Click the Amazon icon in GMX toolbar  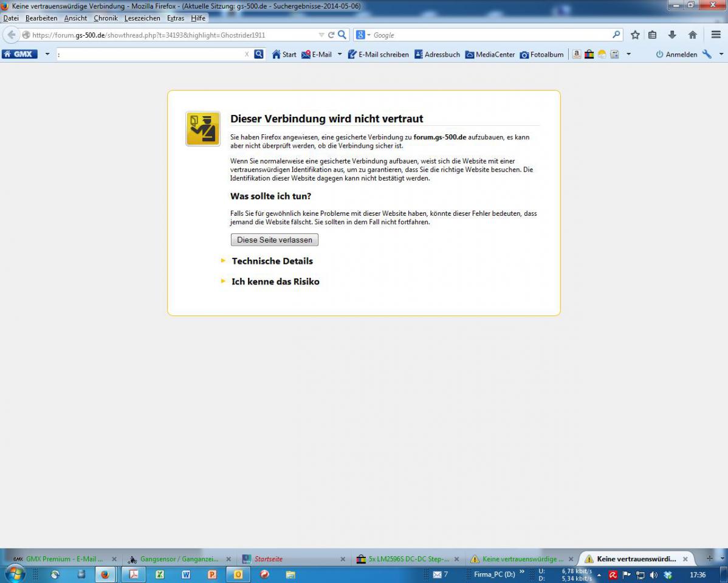pos(577,54)
